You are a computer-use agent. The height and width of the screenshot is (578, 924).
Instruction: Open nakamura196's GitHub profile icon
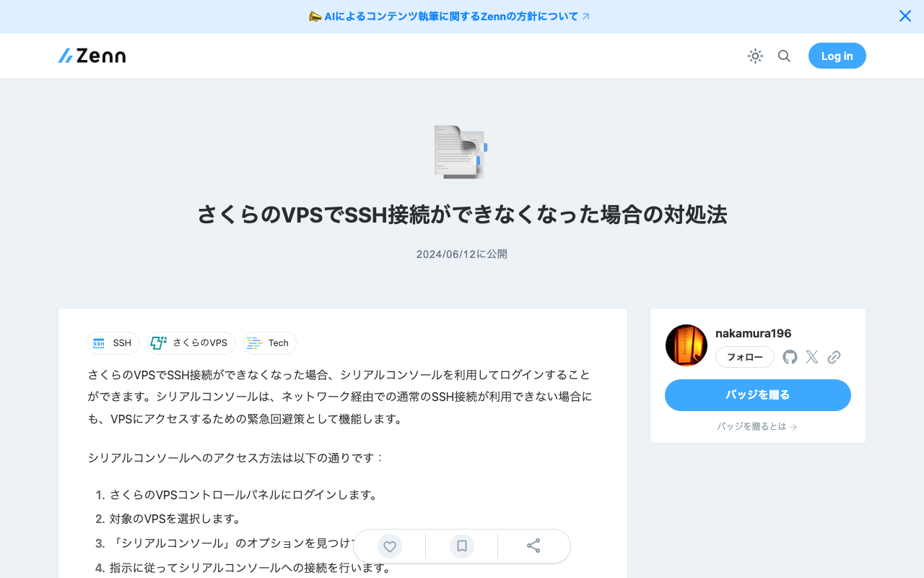point(789,356)
